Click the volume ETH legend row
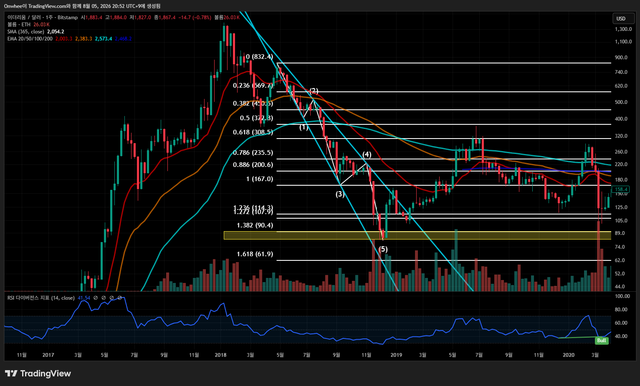The image size is (640, 386). point(28,24)
